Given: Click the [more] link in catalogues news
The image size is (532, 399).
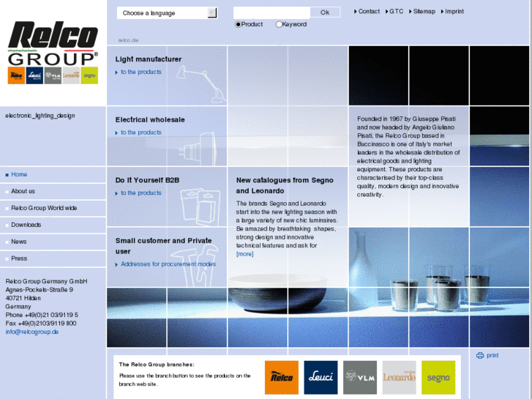Looking at the screenshot, I should coord(244,254).
